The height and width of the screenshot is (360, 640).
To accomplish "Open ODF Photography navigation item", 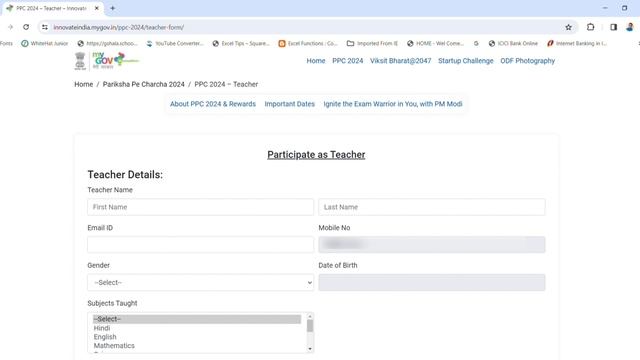I will [x=527, y=61].
